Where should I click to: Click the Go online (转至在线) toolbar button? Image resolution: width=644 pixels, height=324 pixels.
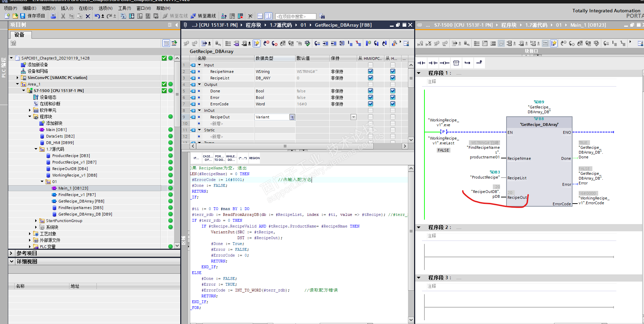point(175,16)
